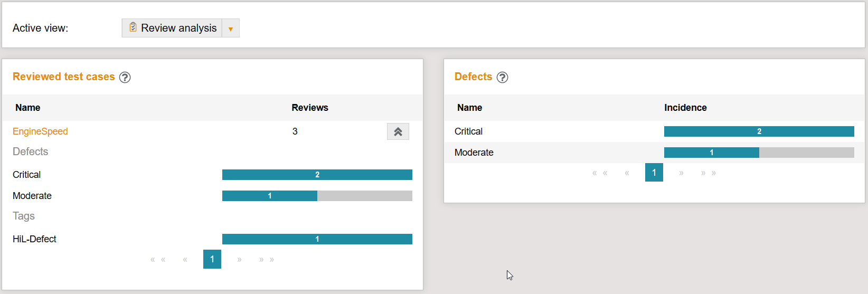
Task: Click help icon next to Defects title
Action: 503,78
